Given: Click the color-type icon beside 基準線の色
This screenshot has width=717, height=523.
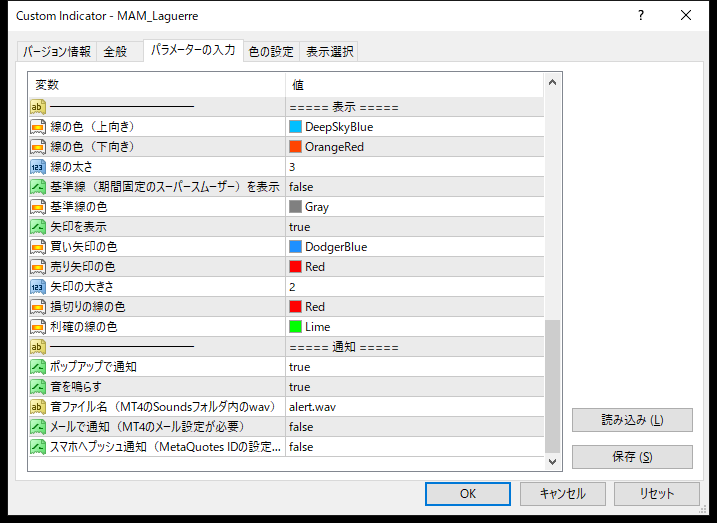Looking at the screenshot, I should tap(38, 207).
